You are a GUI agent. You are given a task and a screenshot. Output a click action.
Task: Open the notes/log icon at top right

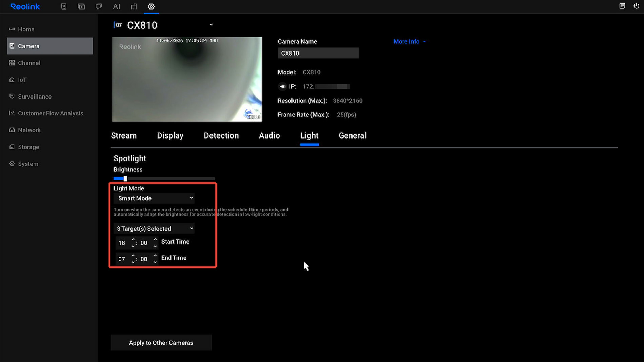coord(622,6)
